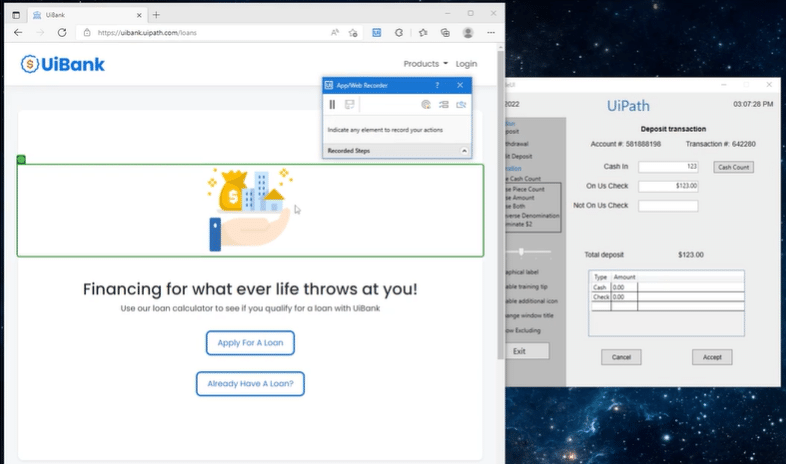Expand the Products dropdown menu
This screenshot has height=464, width=786.
click(426, 64)
